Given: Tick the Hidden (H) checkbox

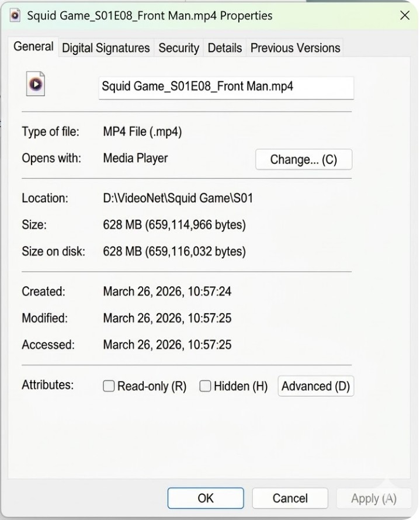Looking at the screenshot, I should 205,386.
